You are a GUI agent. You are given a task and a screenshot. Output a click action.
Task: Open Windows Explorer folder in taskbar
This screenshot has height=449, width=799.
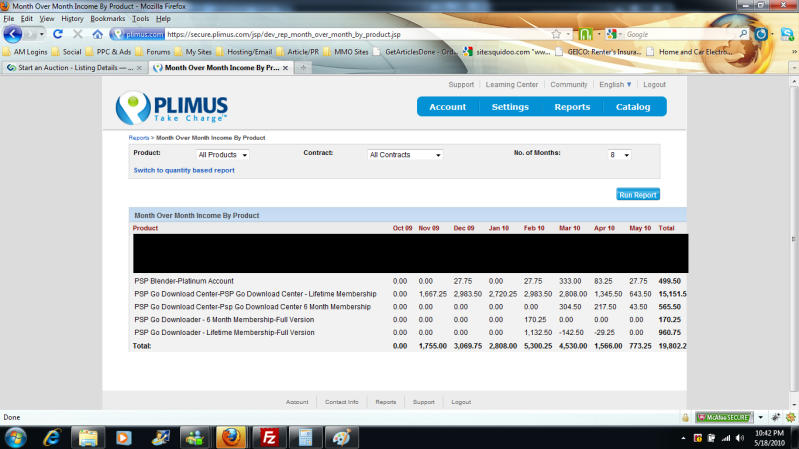click(88, 438)
